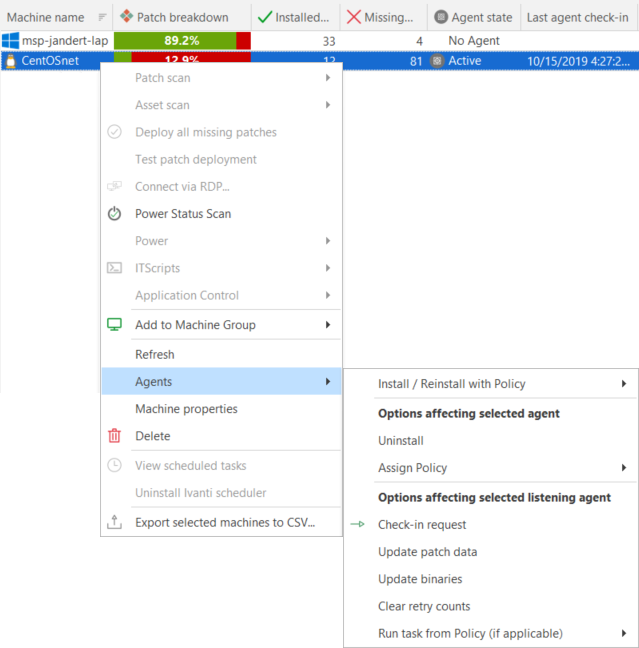This screenshot has height=648, width=639.
Task: Click the Connect via RDP icon
Action: click(114, 186)
